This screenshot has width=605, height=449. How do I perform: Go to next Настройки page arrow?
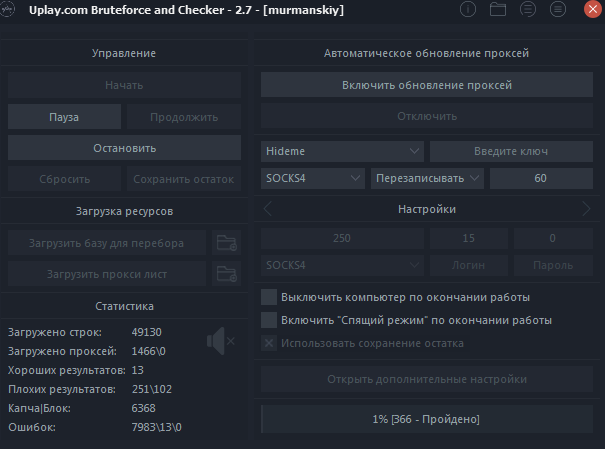586,209
